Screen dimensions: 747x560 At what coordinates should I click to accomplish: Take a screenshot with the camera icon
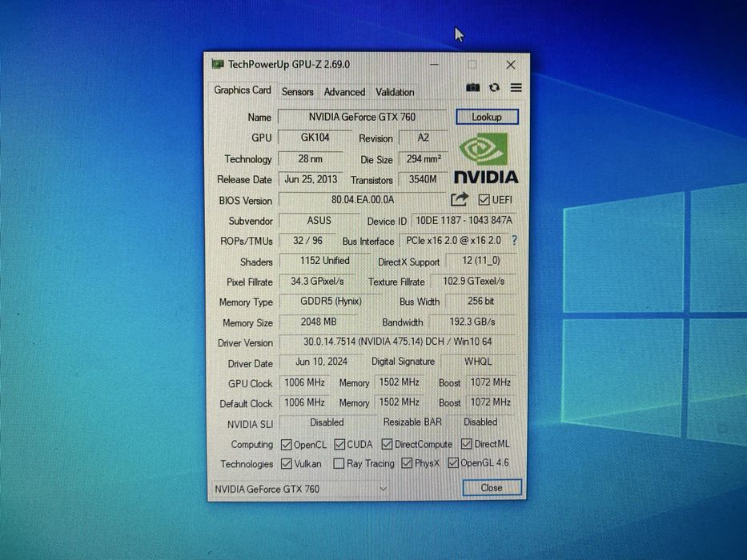[472, 88]
